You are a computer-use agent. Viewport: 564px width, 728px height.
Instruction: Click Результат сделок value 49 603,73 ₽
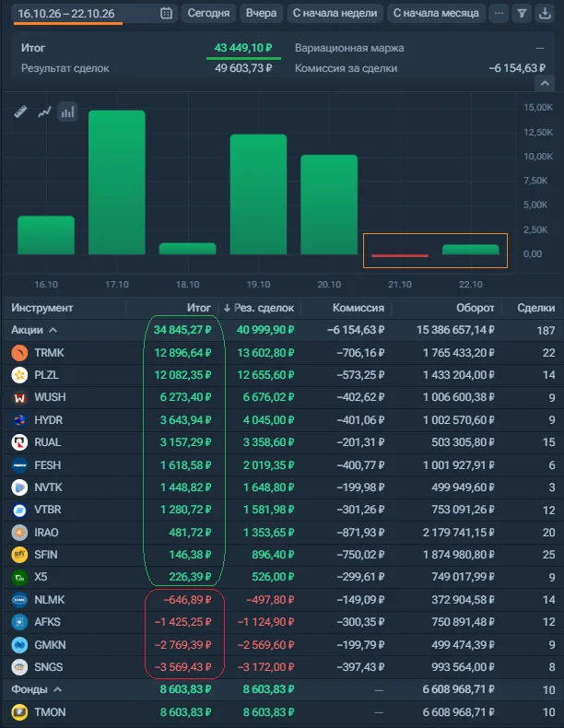pos(243,68)
